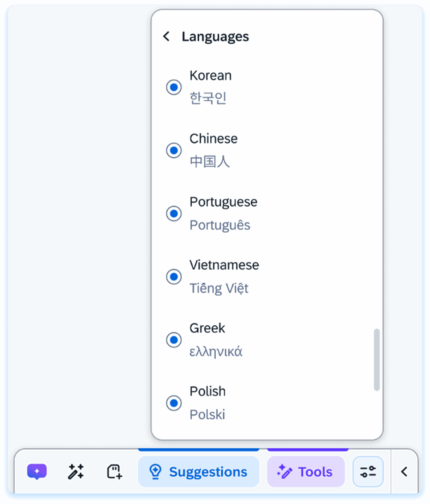Go back from the Languages menu
The height and width of the screenshot is (504, 430).
166,36
